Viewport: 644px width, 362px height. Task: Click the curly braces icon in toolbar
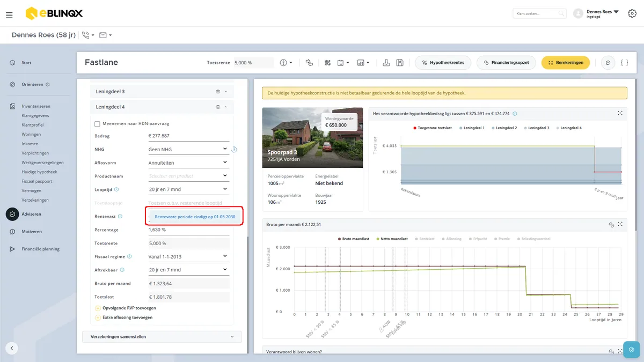point(624,63)
